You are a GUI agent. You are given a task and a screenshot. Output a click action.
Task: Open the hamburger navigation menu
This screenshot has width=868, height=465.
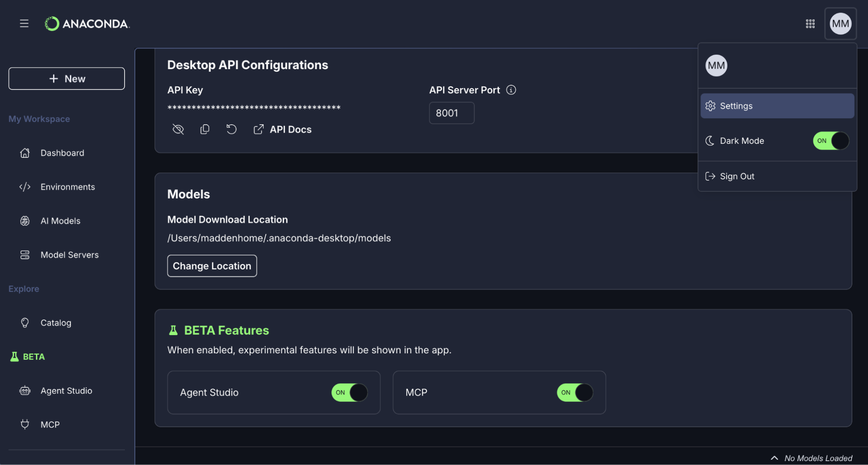click(x=24, y=23)
